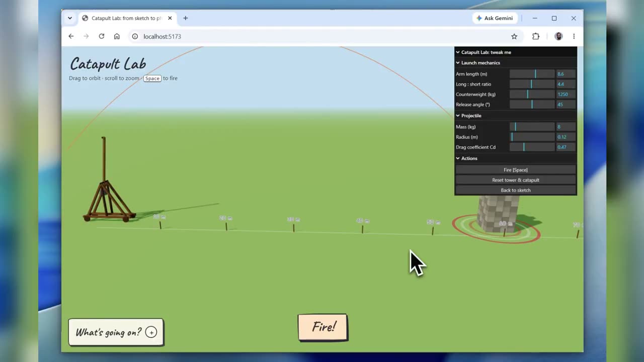Click the browser forward arrow
Image resolution: width=644 pixels, height=362 pixels.
[86, 36]
